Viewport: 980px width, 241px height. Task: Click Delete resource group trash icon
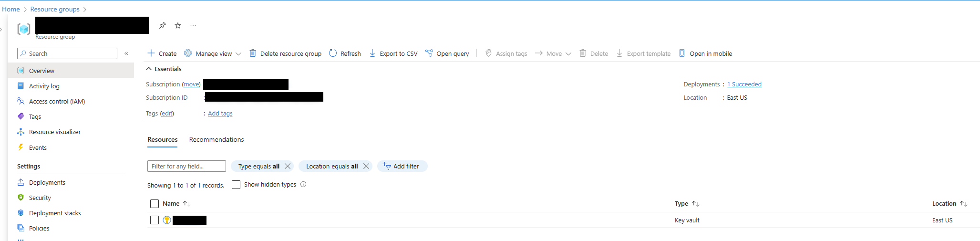(253, 53)
